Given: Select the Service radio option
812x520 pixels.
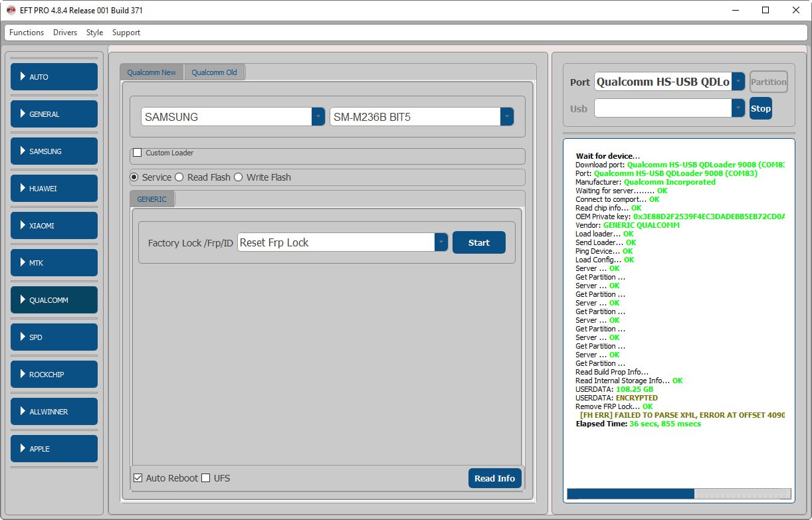Looking at the screenshot, I should click(134, 177).
